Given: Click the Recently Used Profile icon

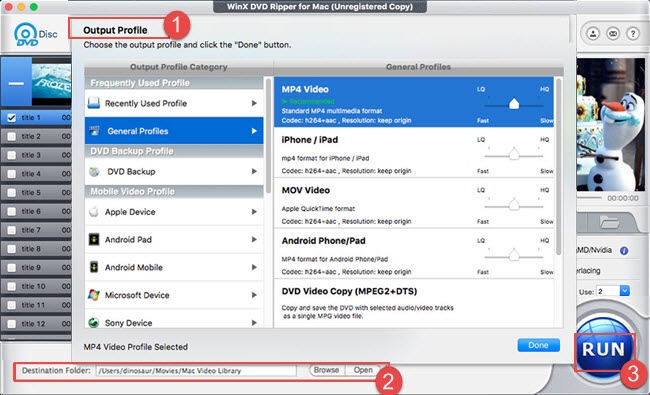Looking at the screenshot, I should [94, 103].
